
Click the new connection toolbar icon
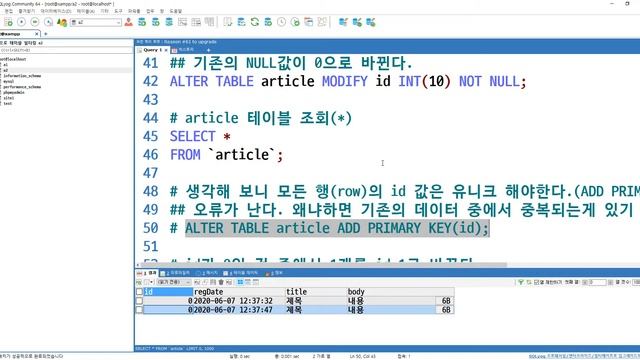(x=8, y=22)
